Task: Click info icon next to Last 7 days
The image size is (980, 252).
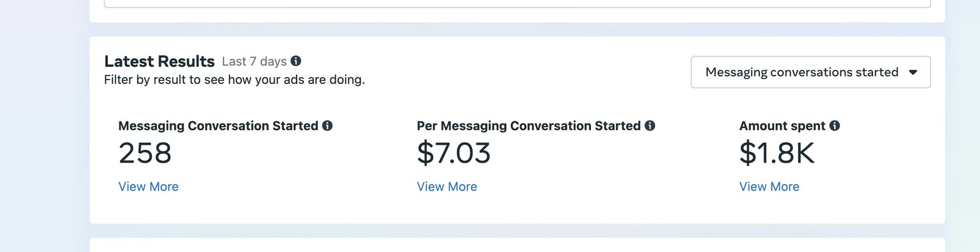Action: pyautogui.click(x=296, y=61)
